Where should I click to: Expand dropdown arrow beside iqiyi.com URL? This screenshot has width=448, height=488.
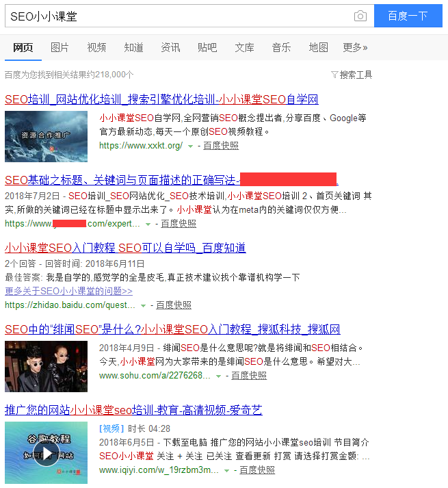click(x=227, y=471)
